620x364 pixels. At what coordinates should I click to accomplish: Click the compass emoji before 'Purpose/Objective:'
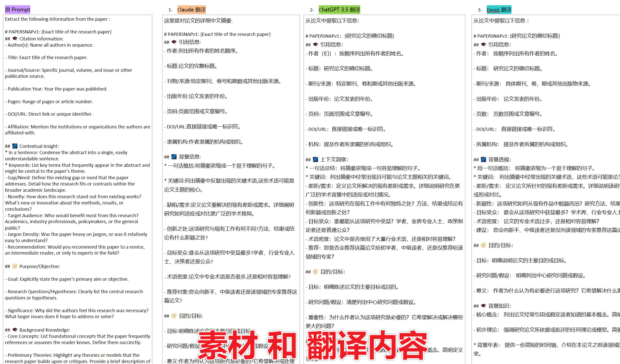pos(15,266)
